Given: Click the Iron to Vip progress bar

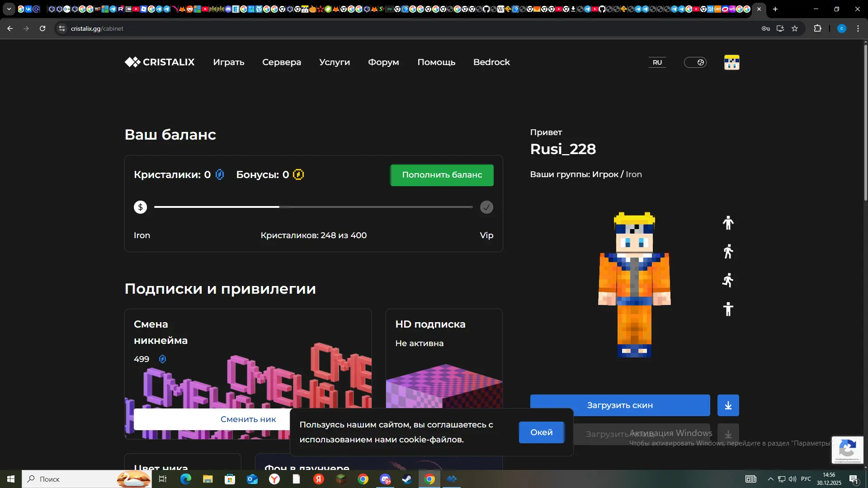Looking at the screenshot, I should point(313,207).
